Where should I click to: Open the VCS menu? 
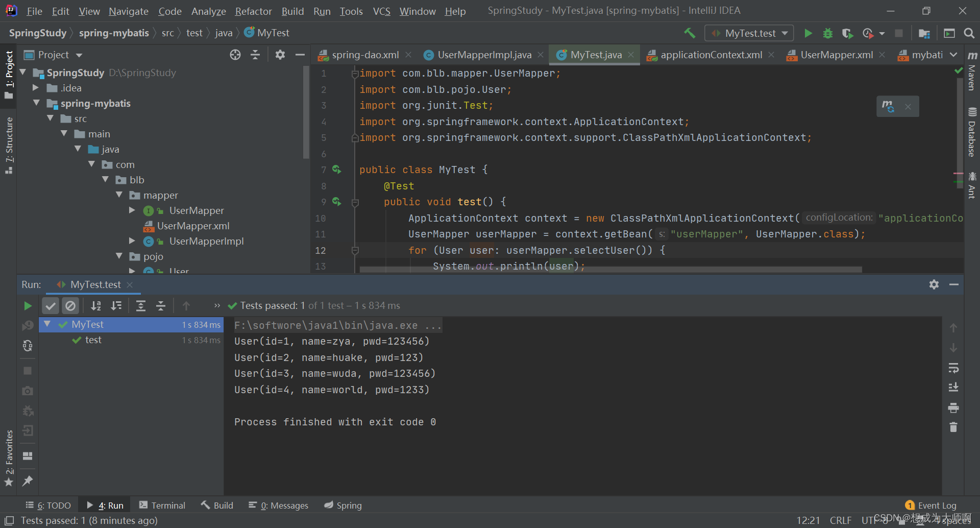click(x=381, y=11)
